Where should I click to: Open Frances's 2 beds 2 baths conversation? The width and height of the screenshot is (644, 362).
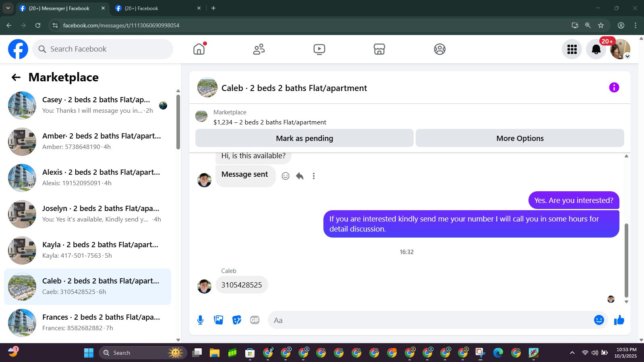87,323
